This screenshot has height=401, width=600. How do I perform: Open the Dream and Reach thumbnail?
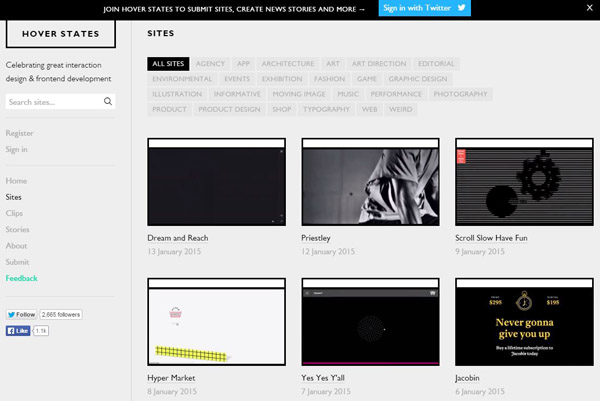coord(216,183)
